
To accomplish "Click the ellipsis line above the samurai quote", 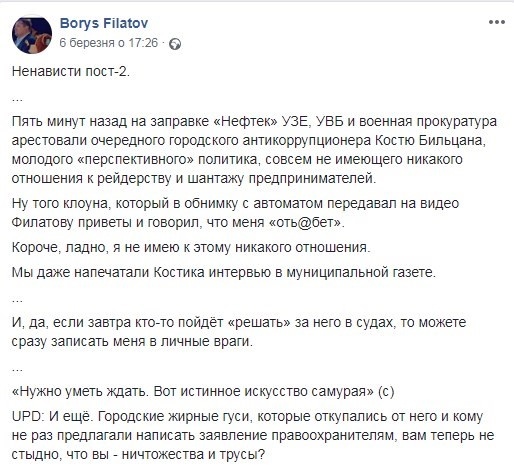I will pos(17,368).
